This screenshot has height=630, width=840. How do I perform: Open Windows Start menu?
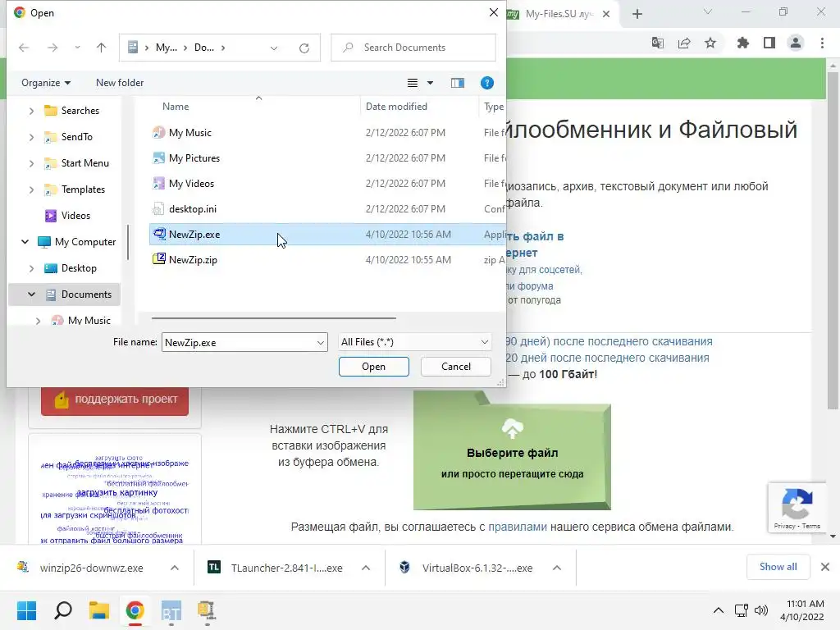(27, 610)
